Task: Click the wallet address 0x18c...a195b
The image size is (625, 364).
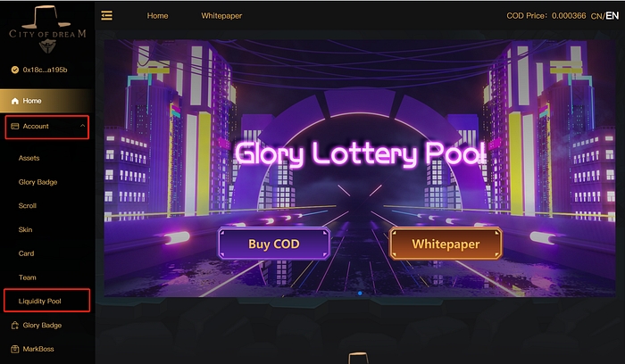Action: tap(45, 70)
